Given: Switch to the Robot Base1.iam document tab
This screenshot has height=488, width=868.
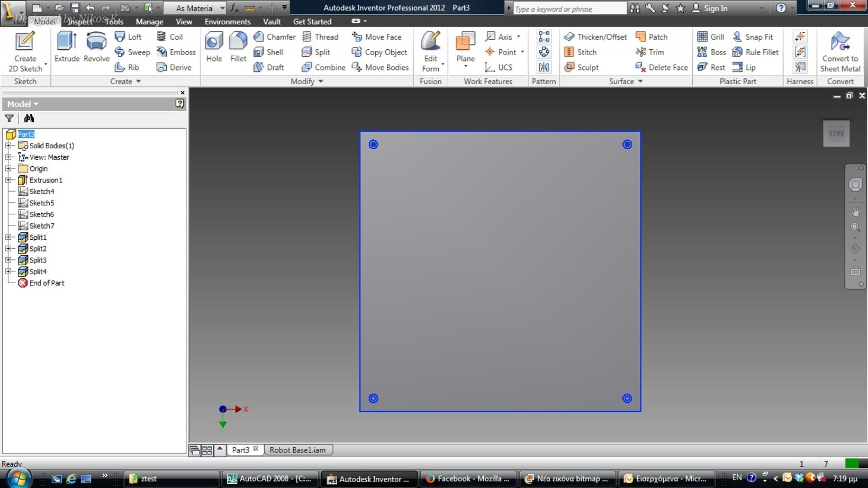Looking at the screenshot, I should 297,450.
